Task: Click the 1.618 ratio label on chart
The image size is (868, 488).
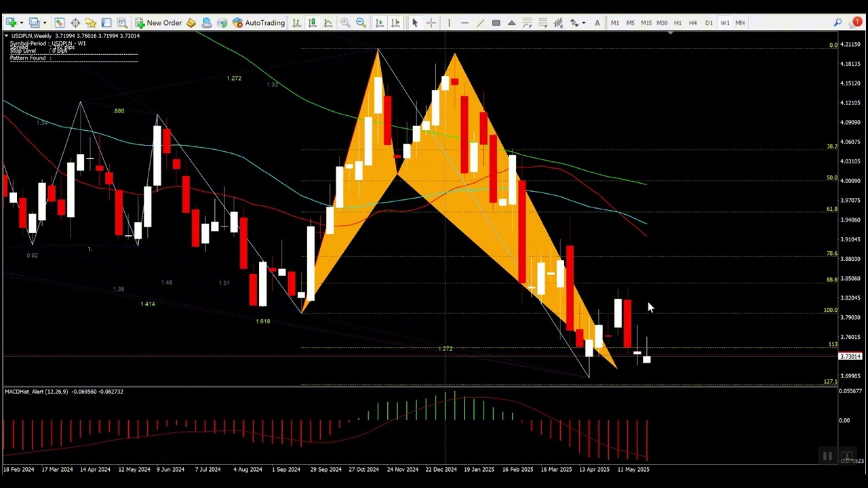Action: click(263, 321)
